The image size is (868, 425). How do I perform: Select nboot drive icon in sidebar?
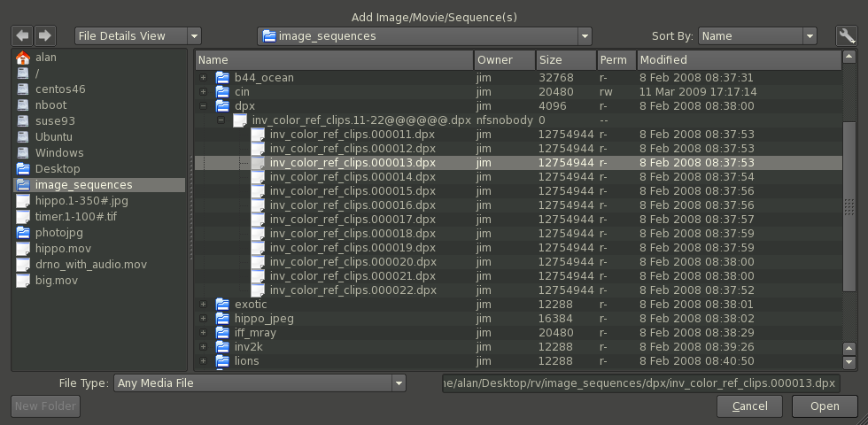[23, 105]
